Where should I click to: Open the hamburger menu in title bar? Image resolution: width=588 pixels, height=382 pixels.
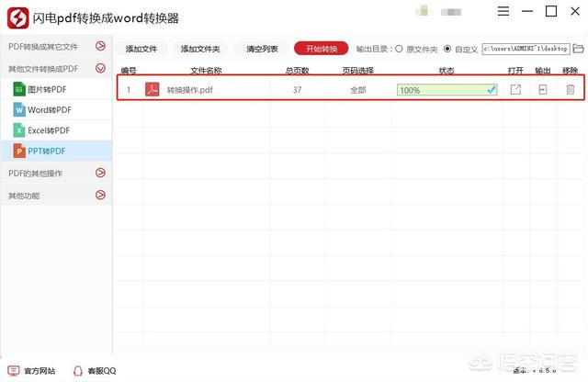503,11
